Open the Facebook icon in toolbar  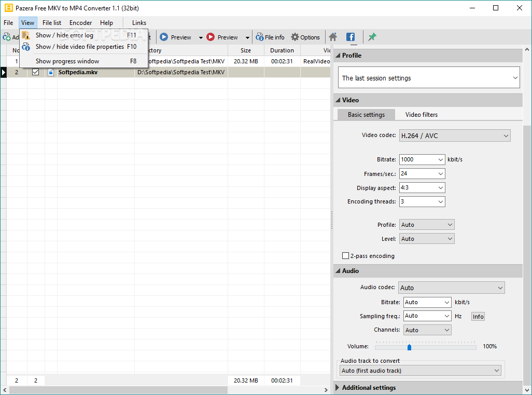351,37
